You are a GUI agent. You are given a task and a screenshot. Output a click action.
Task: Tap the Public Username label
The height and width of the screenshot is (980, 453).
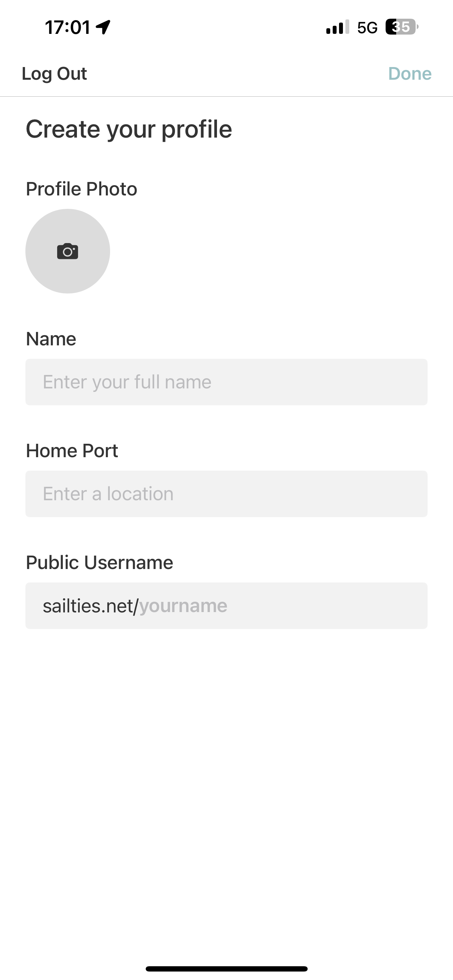tap(99, 562)
